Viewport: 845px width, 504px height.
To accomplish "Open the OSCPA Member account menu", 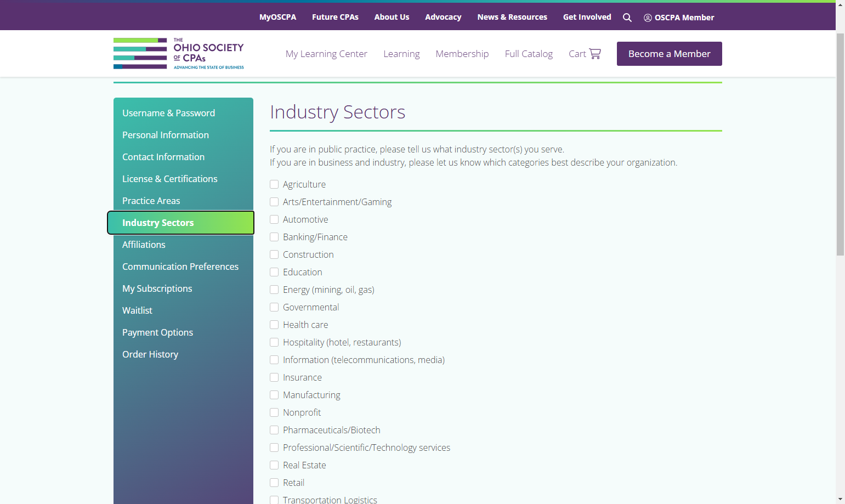I will (679, 18).
